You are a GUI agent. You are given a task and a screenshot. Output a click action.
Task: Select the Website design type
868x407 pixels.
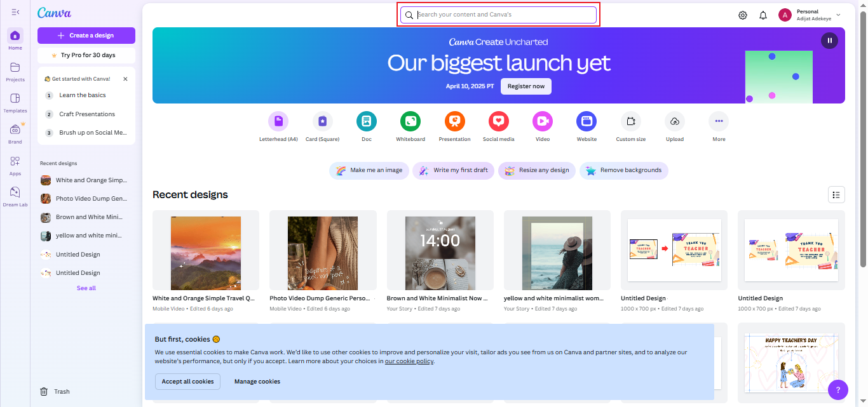[587, 127]
